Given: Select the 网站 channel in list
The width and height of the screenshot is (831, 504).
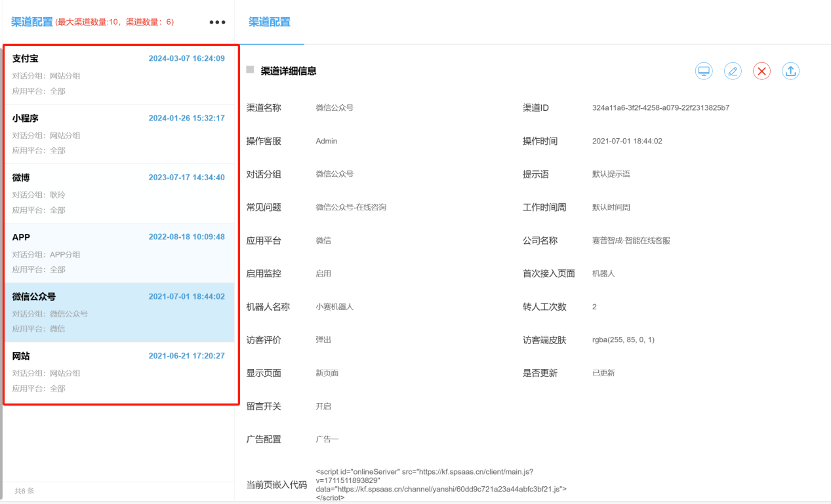Looking at the screenshot, I should [x=119, y=372].
